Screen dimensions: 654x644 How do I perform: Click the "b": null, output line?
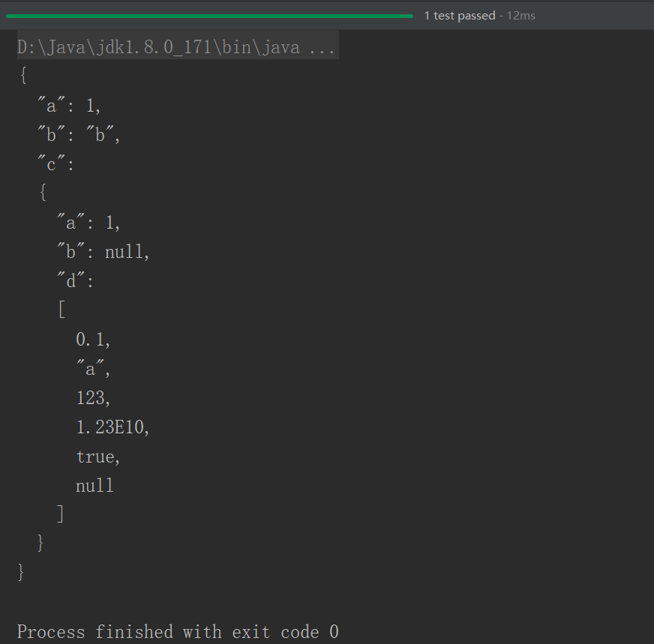pos(103,251)
